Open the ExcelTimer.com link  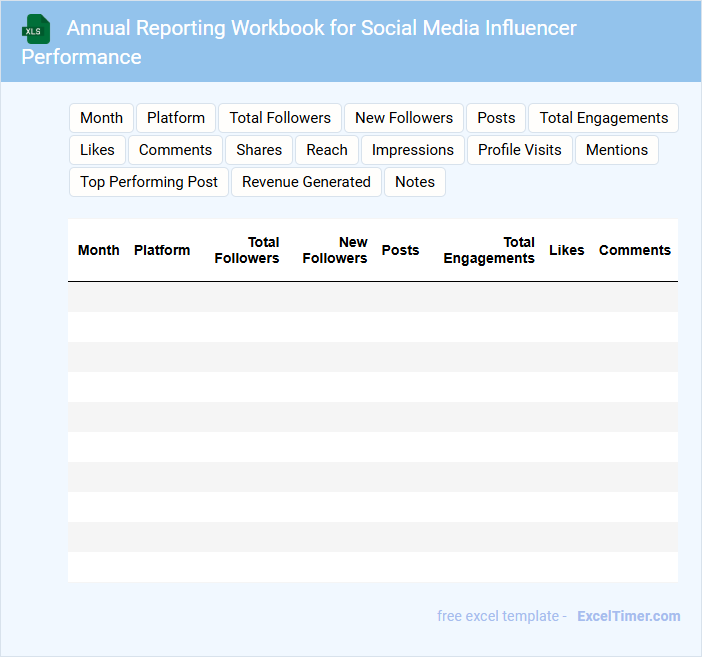(628, 616)
